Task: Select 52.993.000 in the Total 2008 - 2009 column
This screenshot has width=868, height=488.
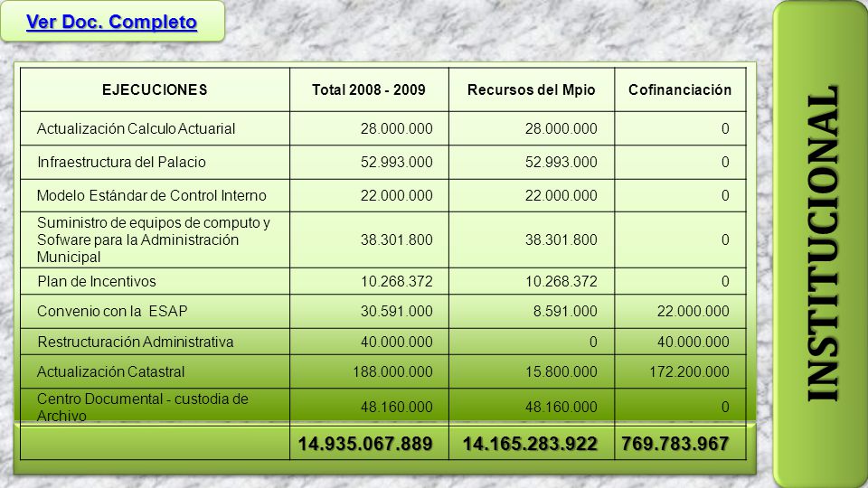Action: (397, 162)
